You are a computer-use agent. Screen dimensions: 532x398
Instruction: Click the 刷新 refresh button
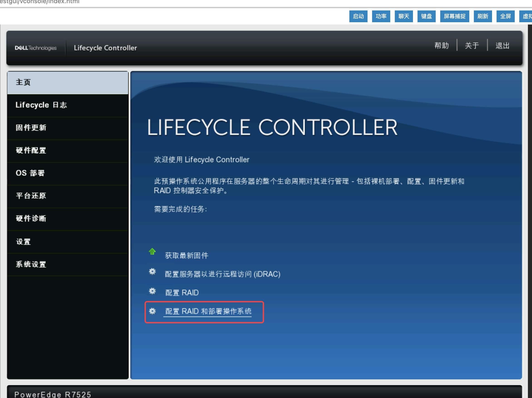(483, 16)
